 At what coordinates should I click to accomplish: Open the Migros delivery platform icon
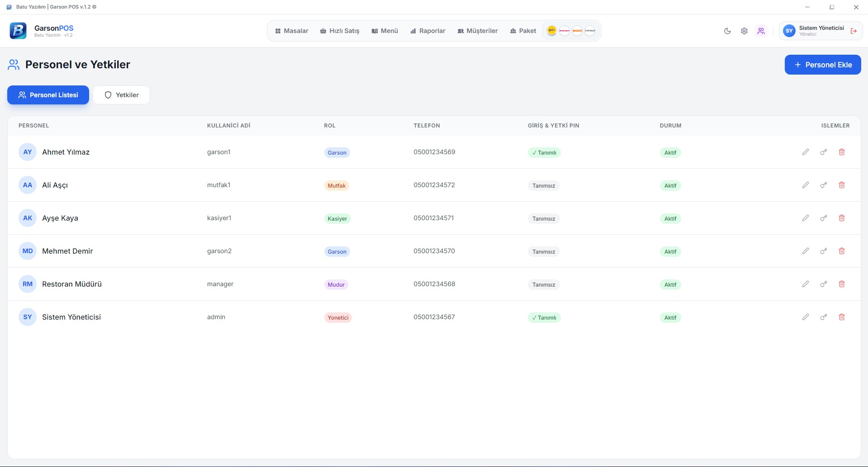click(x=577, y=31)
